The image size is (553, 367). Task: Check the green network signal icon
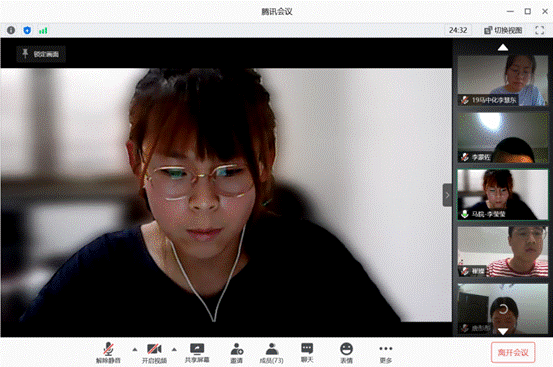43,31
